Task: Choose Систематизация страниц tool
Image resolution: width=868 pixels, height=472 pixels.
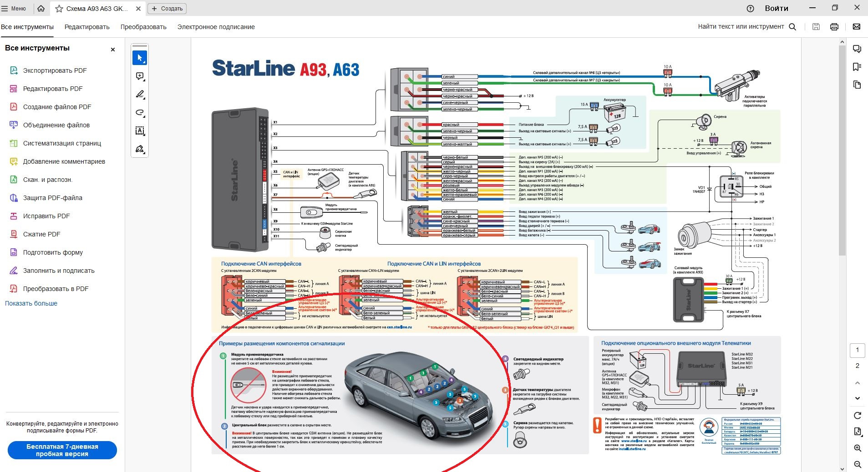Action: [62, 143]
